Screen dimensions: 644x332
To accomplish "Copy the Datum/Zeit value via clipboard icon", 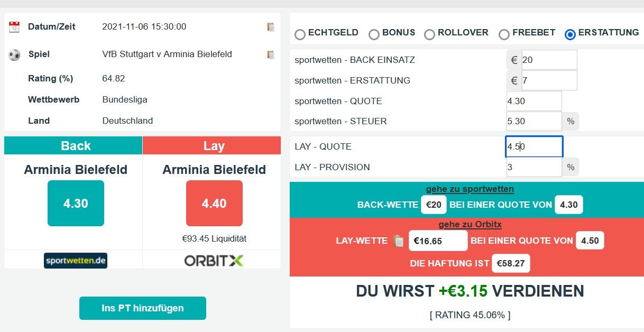I will 271,27.
